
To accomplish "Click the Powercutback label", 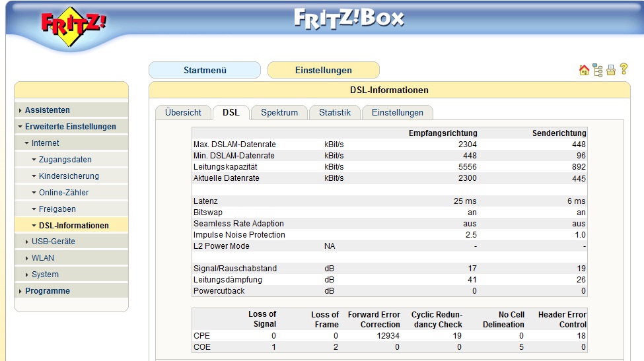I will coord(219,291).
